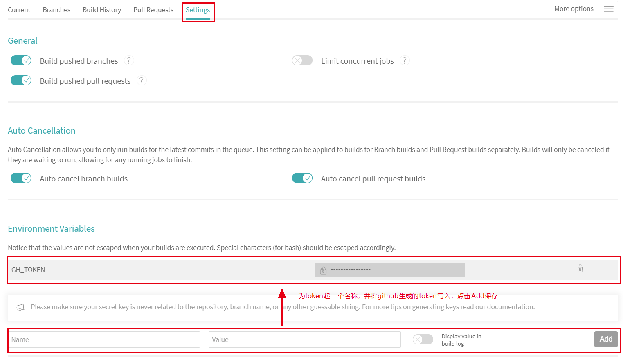Select the Settings tab
This screenshot has height=364, width=623.
(198, 10)
